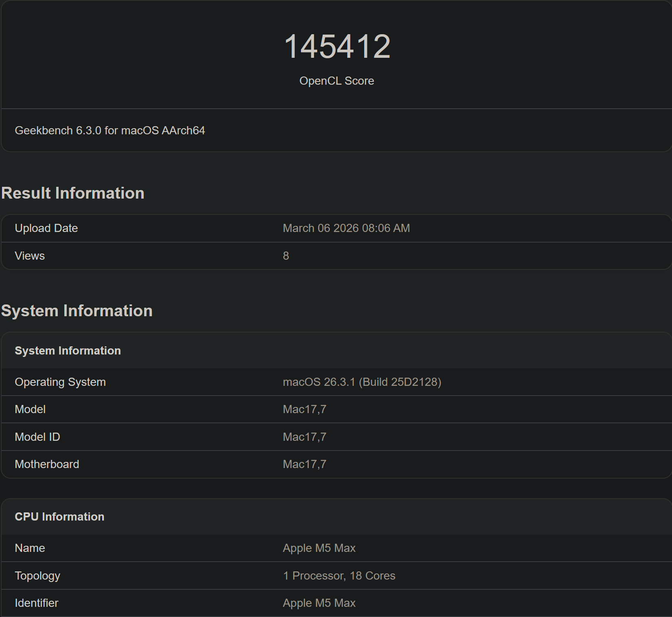Click Apple M5 Max in the Name row
Image resolution: width=672 pixels, height=617 pixels.
[x=319, y=548]
